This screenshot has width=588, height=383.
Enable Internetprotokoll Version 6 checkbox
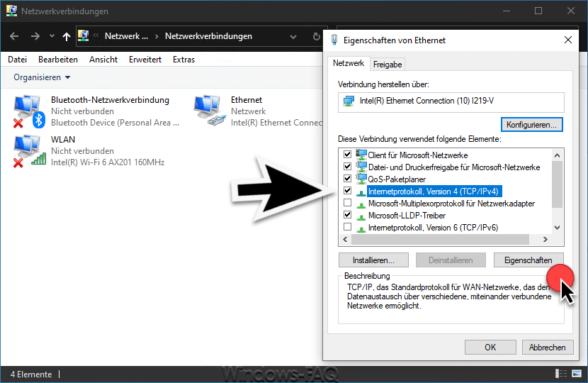click(347, 227)
